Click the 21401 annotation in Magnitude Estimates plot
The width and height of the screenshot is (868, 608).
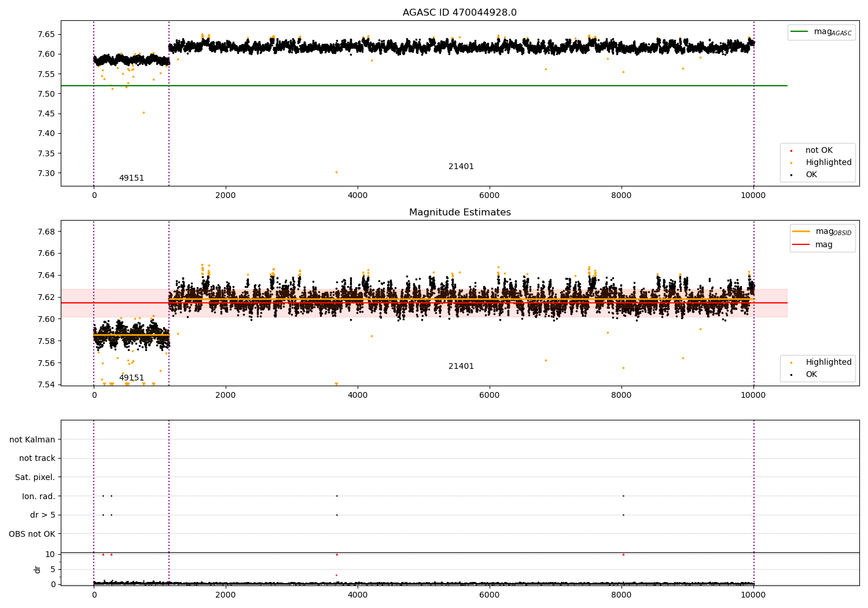(x=461, y=367)
